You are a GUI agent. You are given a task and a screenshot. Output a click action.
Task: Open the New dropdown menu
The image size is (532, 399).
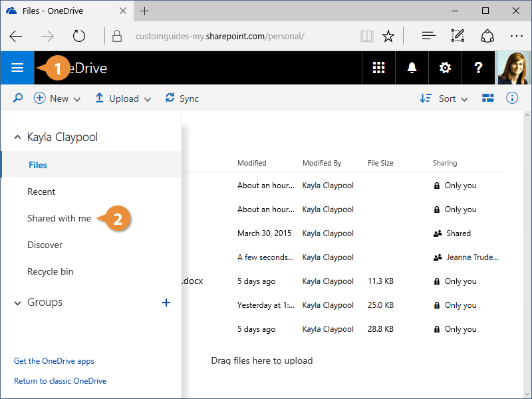point(57,98)
